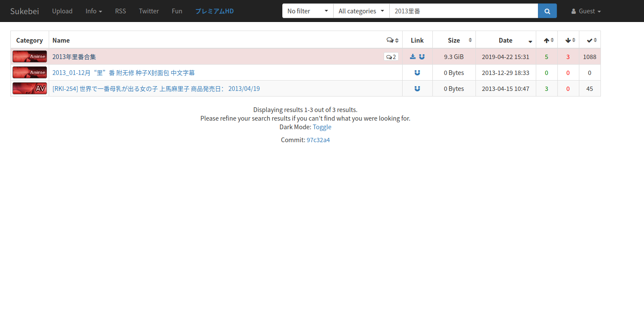
Task: Select the date 2013-12-29 18:33
Action: click(x=506, y=73)
